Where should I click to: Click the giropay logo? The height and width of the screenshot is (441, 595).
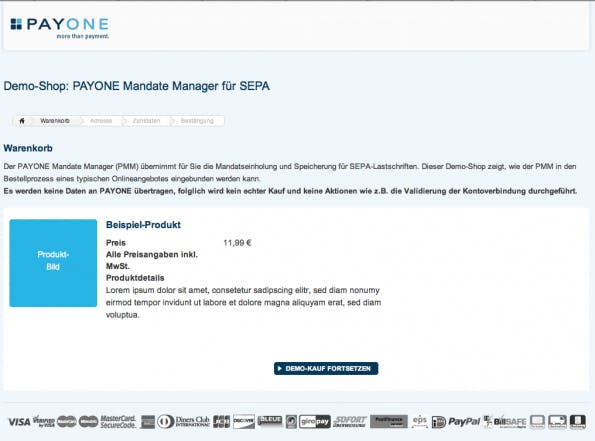point(315,422)
